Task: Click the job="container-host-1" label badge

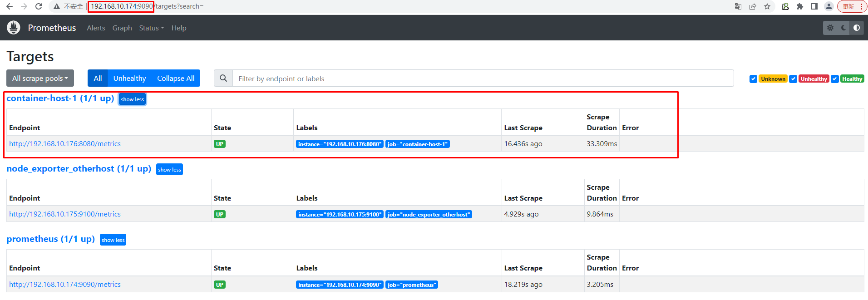Action: pos(418,144)
